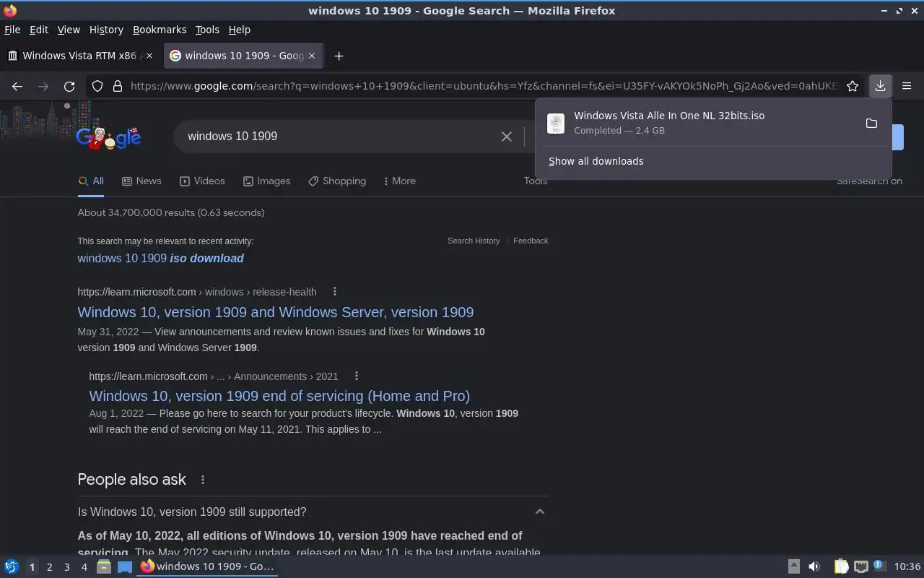
Task: Open the Tools menu in menu bar
Action: (x=207, y=30)
